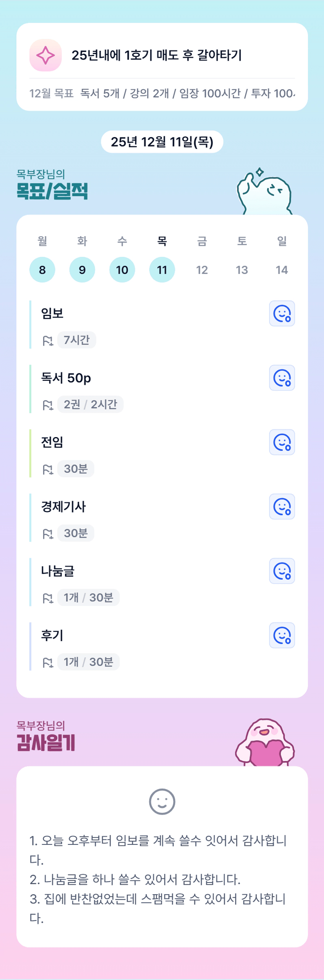Click the emoji reaction icon for 후기
The height and width of the screenshot is (980, 324).
pyautogui.click(x=282, y=635)
